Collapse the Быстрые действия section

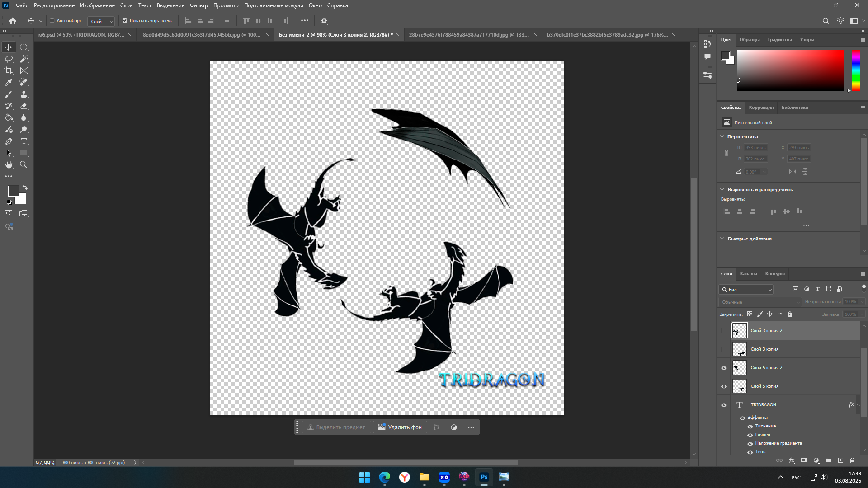point(722,239)
